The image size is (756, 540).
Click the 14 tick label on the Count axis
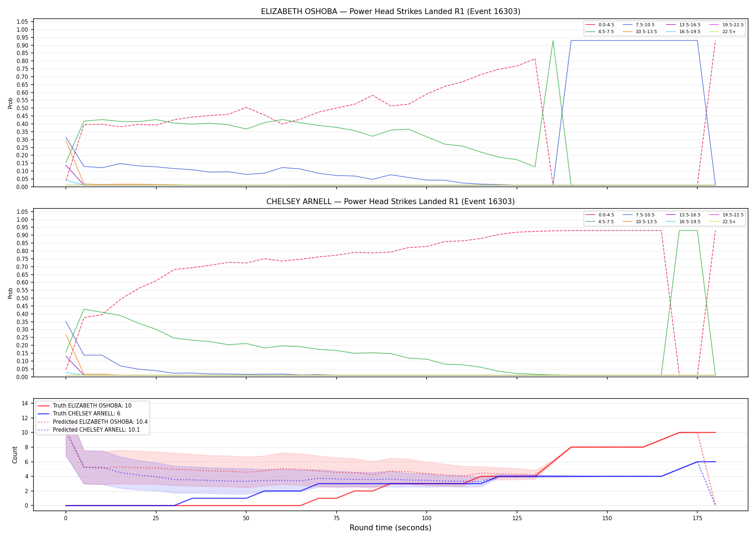click(x=25, y=403)
